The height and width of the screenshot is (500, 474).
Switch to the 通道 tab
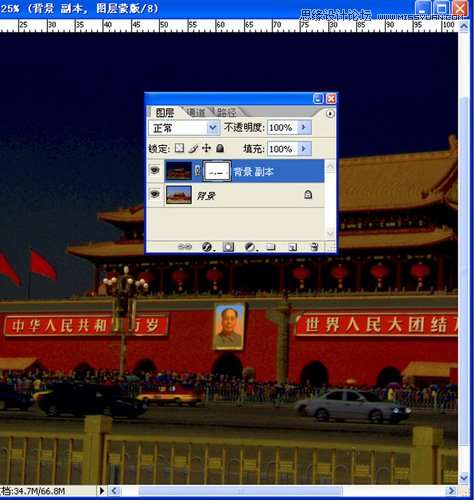coord(196,113)
